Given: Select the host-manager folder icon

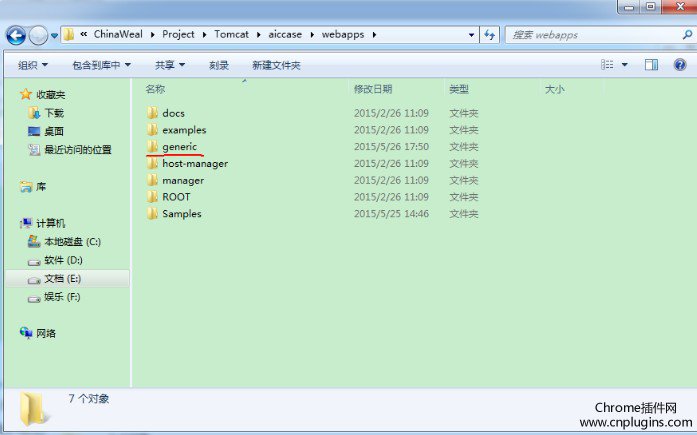Looking at the screenshot, I should [152, 164].
